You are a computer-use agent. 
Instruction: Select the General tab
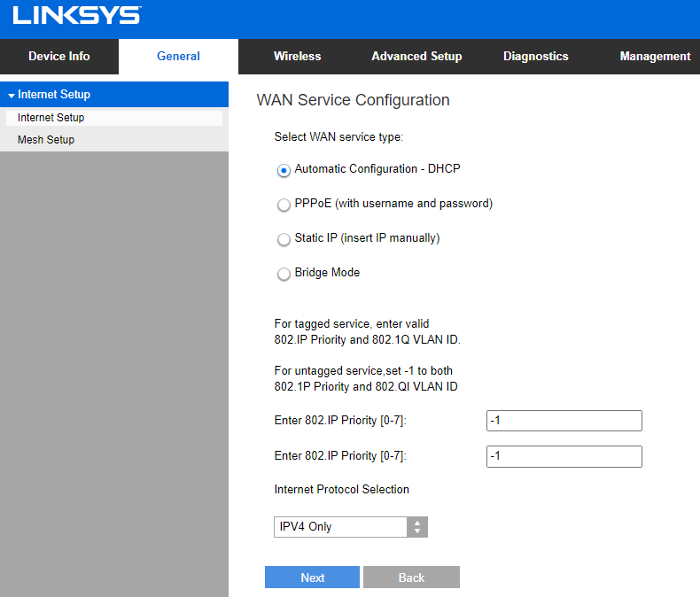[178, 56]
